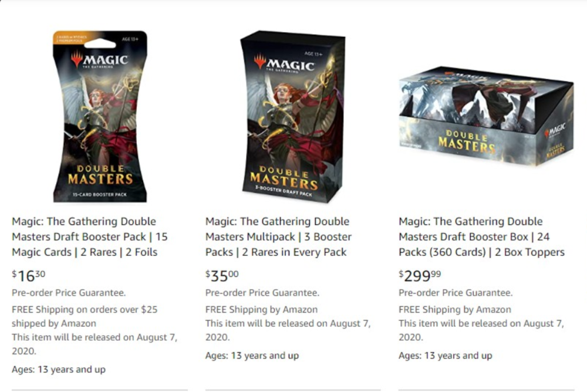Image resolution: width=587 pixels, height=392 pixels.
Task: Open the Draft Booster Pack 15 Magic Cards title
Action: coord(90,236)
